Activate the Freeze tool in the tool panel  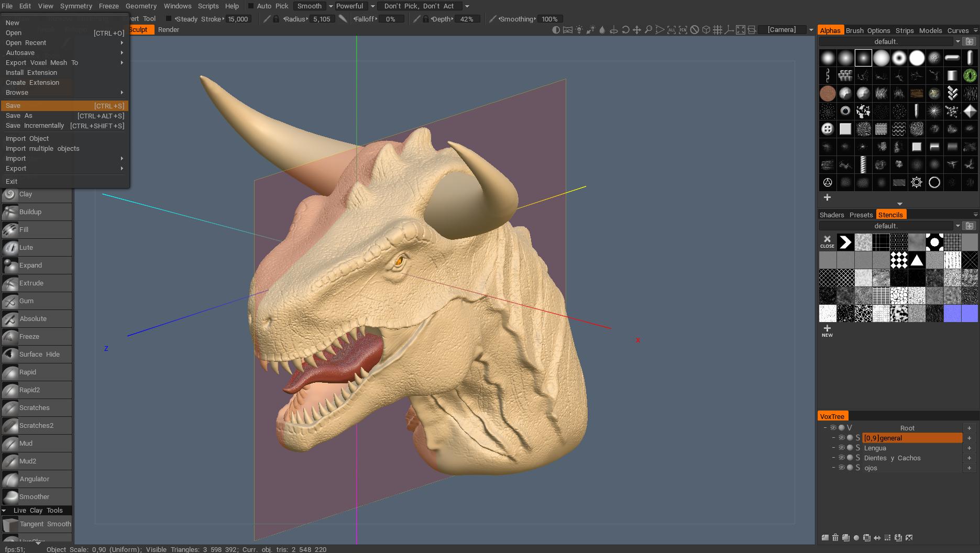[36, 337]
